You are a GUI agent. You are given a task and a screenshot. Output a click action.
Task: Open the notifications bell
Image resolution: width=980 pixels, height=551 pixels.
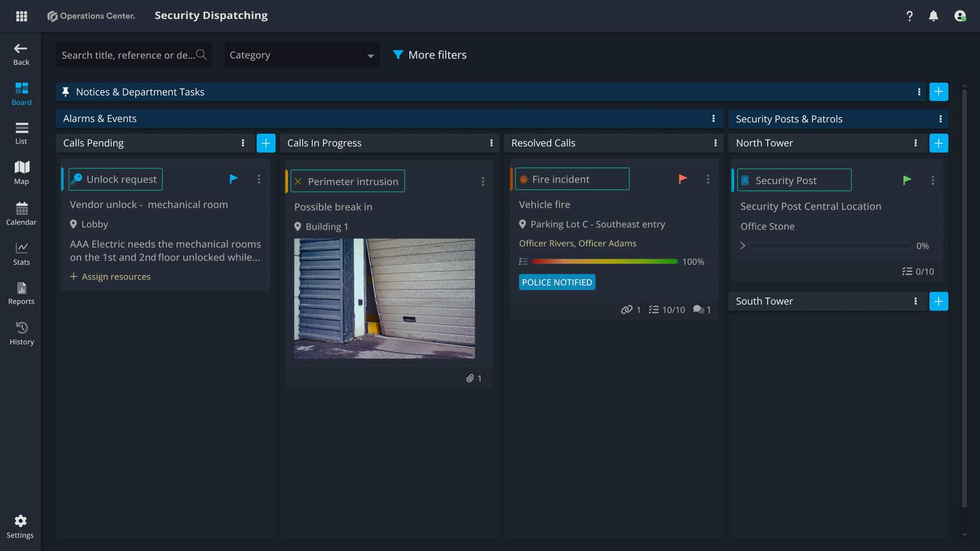[x=933, y=16]
